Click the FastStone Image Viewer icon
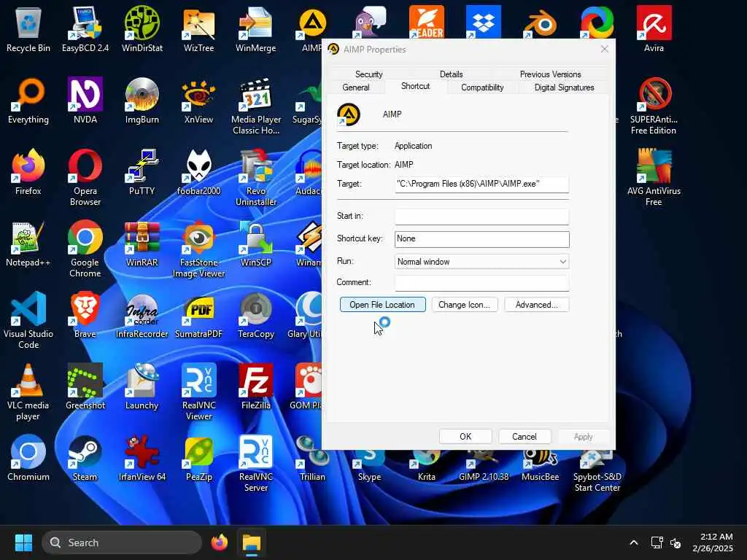Screen dimensions: 747x560 [198, 249]
